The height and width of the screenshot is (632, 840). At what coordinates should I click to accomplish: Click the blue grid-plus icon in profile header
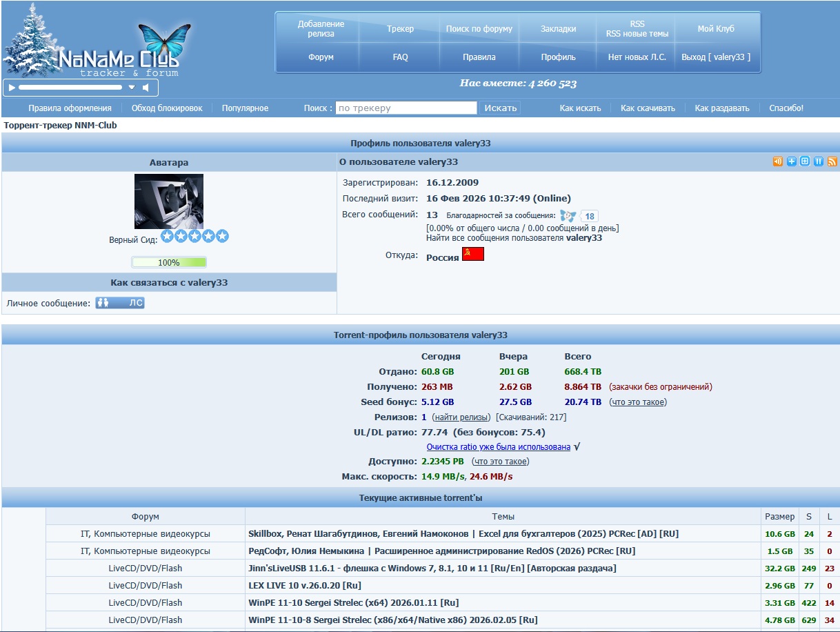(805, 161)
